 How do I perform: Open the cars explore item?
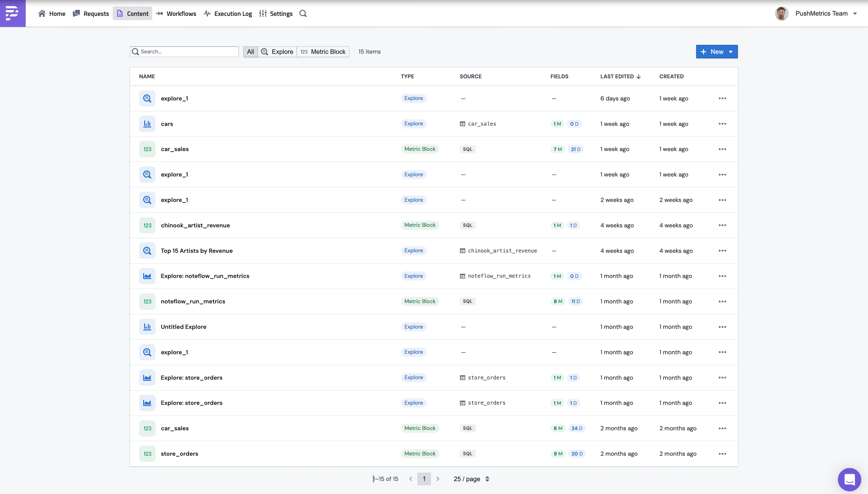(167, 124)
